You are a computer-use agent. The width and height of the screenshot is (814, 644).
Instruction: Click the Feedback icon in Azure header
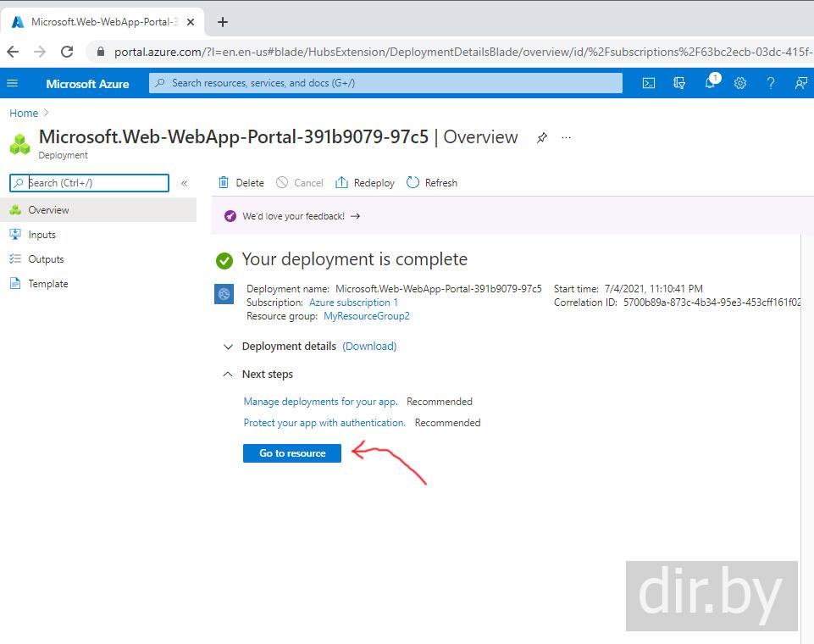tap(800, 83)
